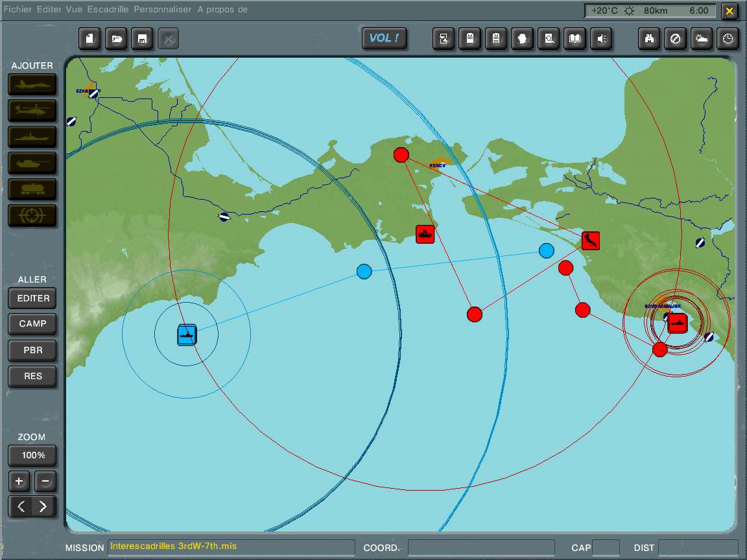Click the EDITER button
The width and height of the screenshot is (747, 560).
pyautogui.click(x=32, y=299)
